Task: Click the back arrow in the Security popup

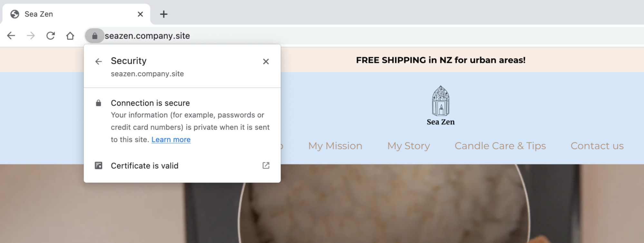Action: click(99, 61)
